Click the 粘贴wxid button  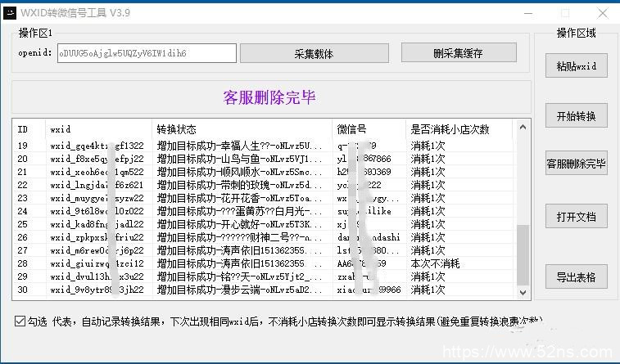[576, 66]
